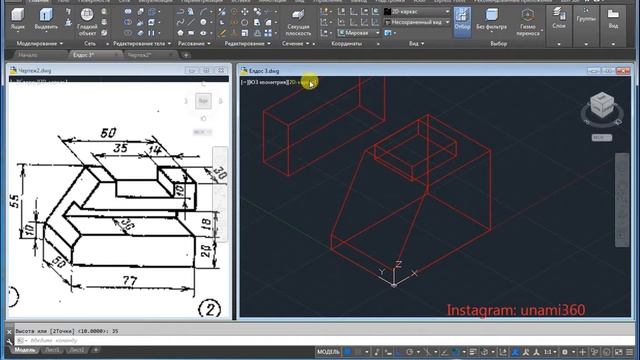This screenshot has width=640, height=360.
Task: Toggle ortho mode in status bar
Action: pyautogui.click(x=398, y=352)
